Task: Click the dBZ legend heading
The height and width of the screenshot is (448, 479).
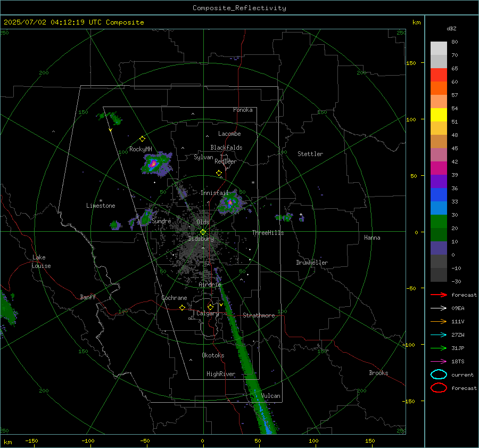Action: pyautogui.click(x=451, y=28)
